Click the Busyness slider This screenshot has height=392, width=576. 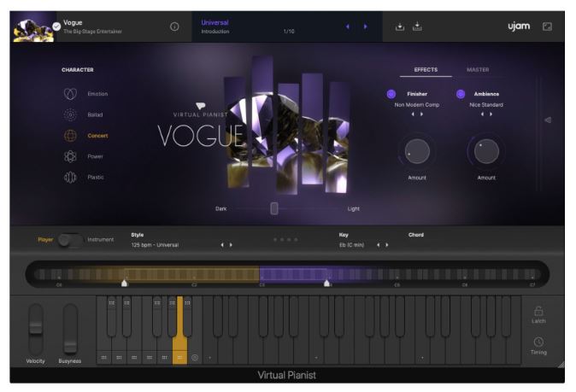tap(70, 329)
